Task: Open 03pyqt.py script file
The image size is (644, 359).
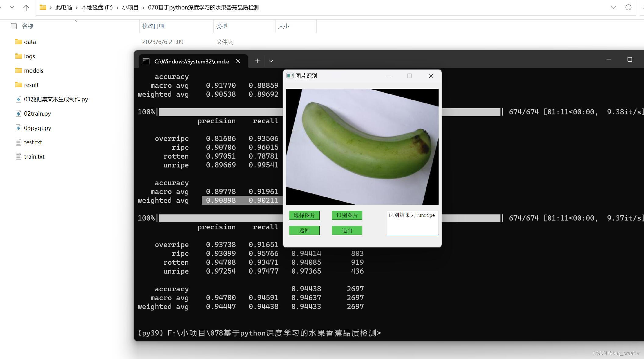Action: 37,127
